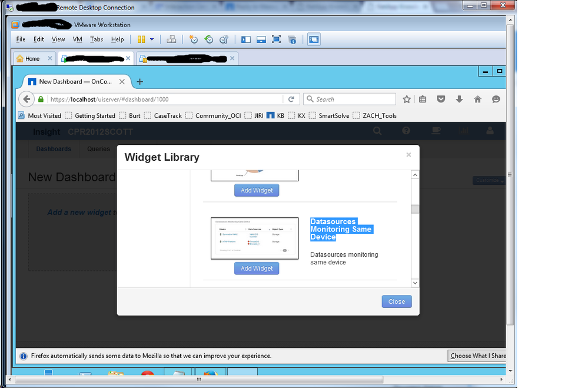Toggle the thumbnail bar icon
This screenshot has width=588, height=388.
click(x=261, y=39)
